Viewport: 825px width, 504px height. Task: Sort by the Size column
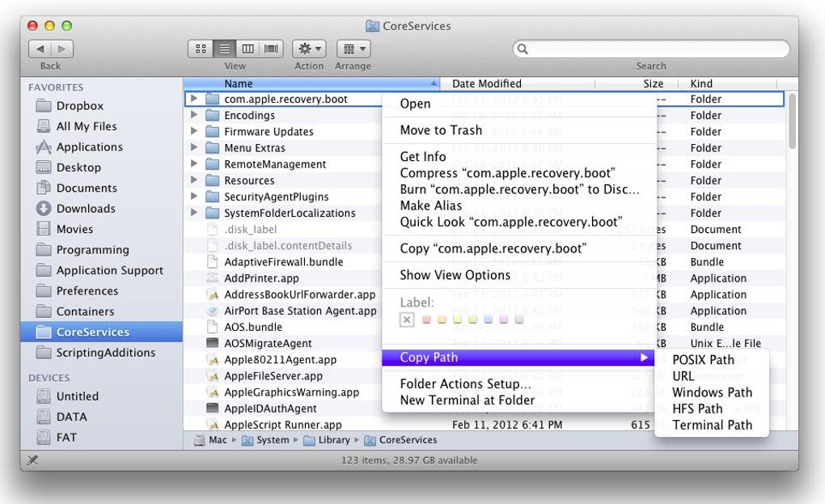click(636, 83)
